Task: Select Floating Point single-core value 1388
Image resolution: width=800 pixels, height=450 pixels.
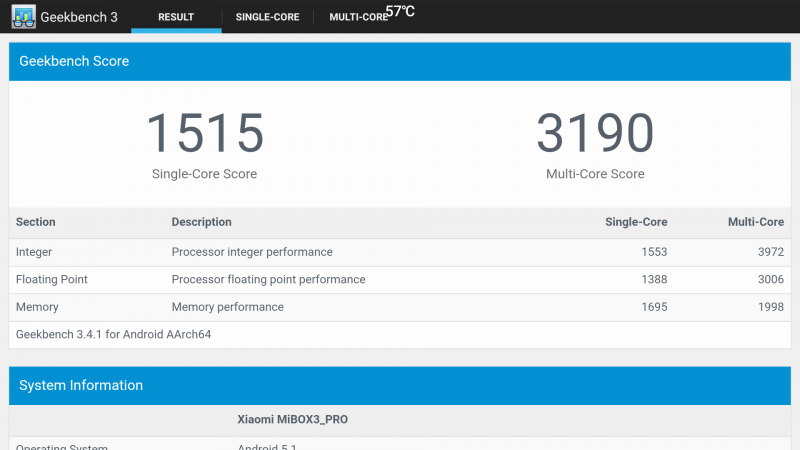Action: 654,280
